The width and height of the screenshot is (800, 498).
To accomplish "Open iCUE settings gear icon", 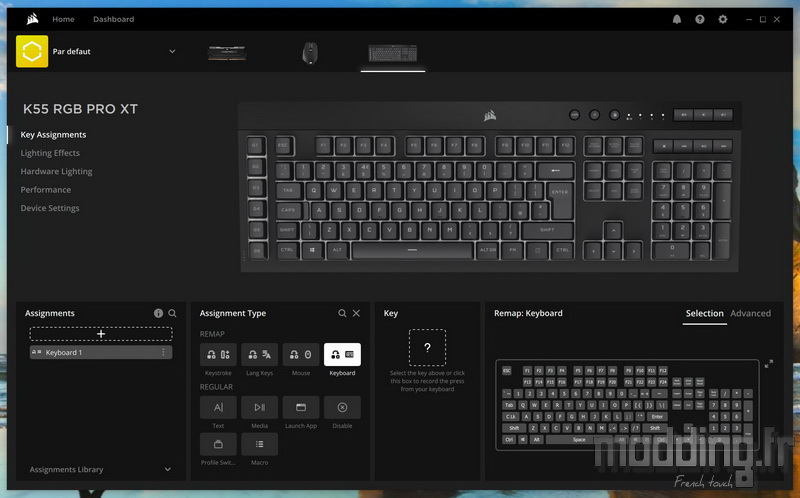I will [x=722, y=19].
